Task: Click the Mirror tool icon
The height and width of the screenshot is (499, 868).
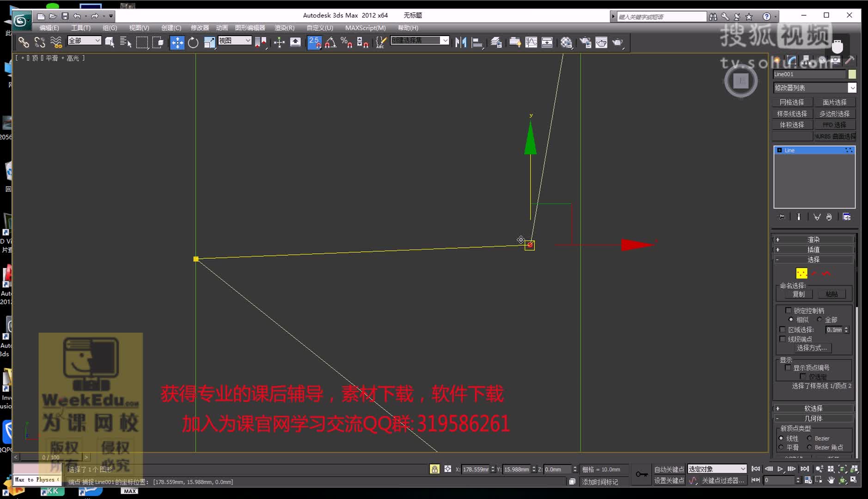Action: [x=460, y=43]
